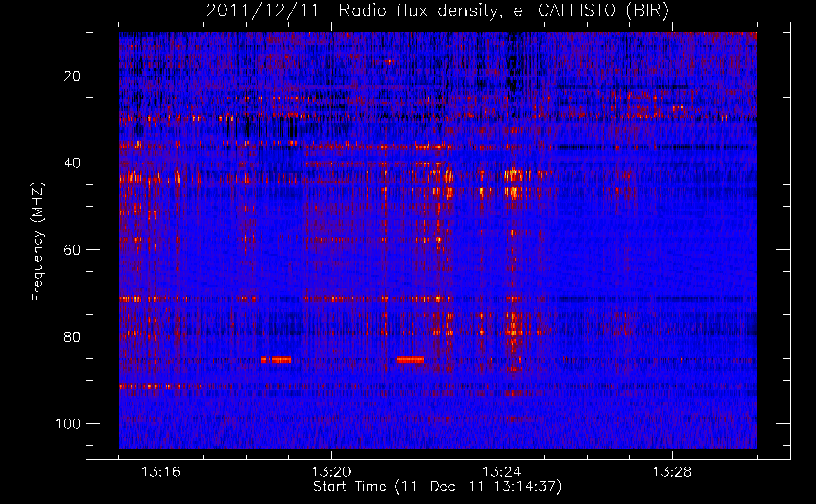The height and width of the screenshot is (504, 816).
Task: Click the '13:20' time tick label
Action: 331,472
